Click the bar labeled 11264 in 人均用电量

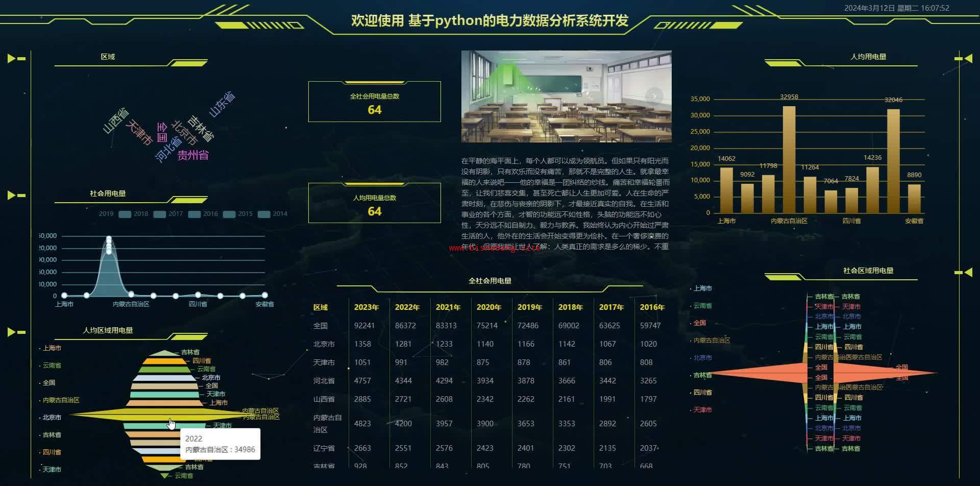[810, 195]
